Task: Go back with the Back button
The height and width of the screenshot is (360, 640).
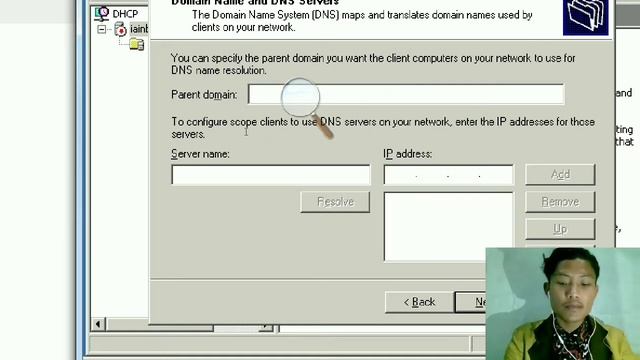Action: pyautogui.click(x=419, y=302)
